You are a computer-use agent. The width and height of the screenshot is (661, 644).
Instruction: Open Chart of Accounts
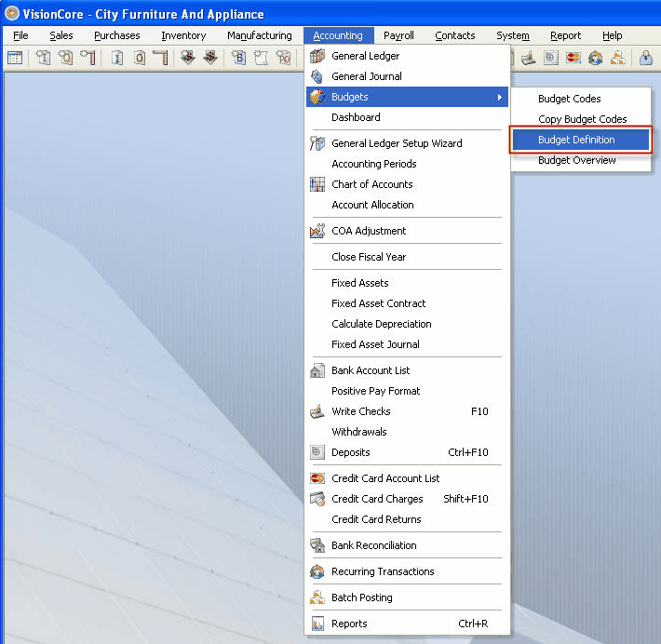[x=407, y=184]
